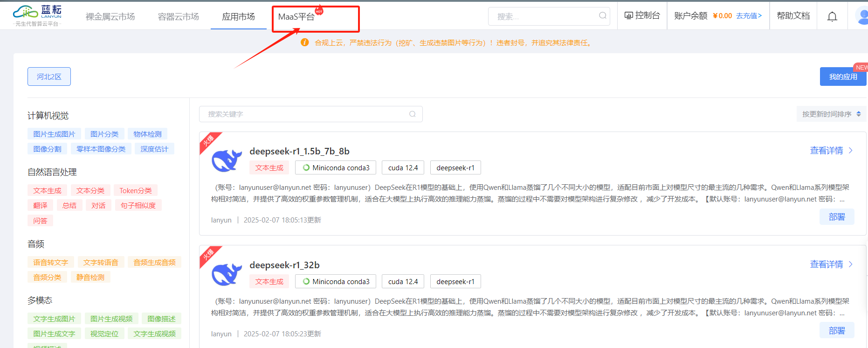Viewport: 868px width, 348px height.
Task: Click the 2025-02-07 18:05:13更新 timestamp
Action: click(x=282, y=220)
